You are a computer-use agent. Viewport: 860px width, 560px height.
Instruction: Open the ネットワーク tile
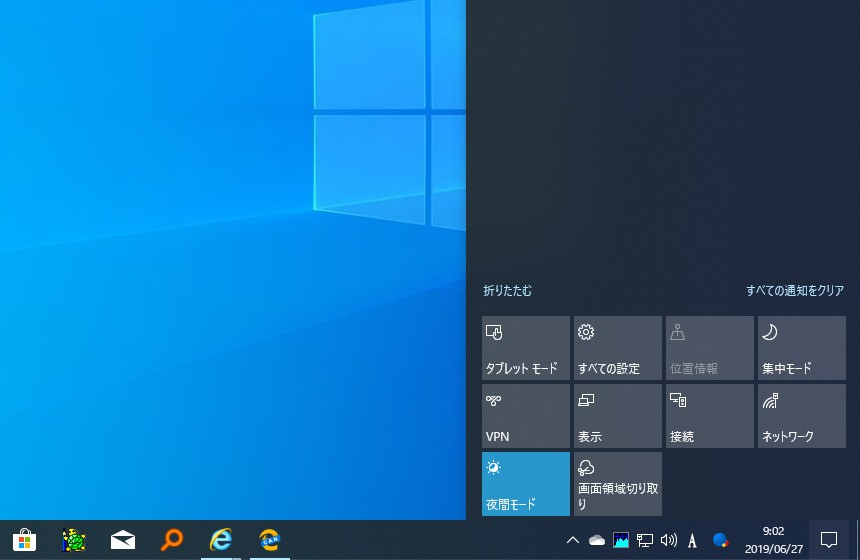click(802, 416)
